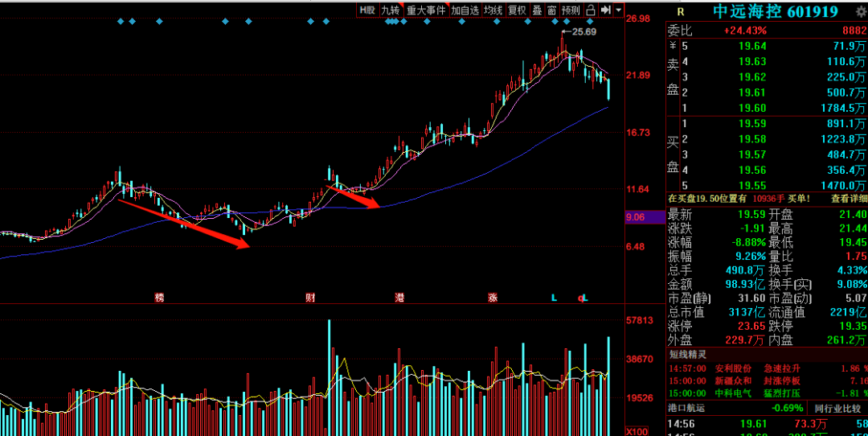Open the toolbar dropdown arrow
The width and height of the screenshot is (868, 436).
click(618, 10)
